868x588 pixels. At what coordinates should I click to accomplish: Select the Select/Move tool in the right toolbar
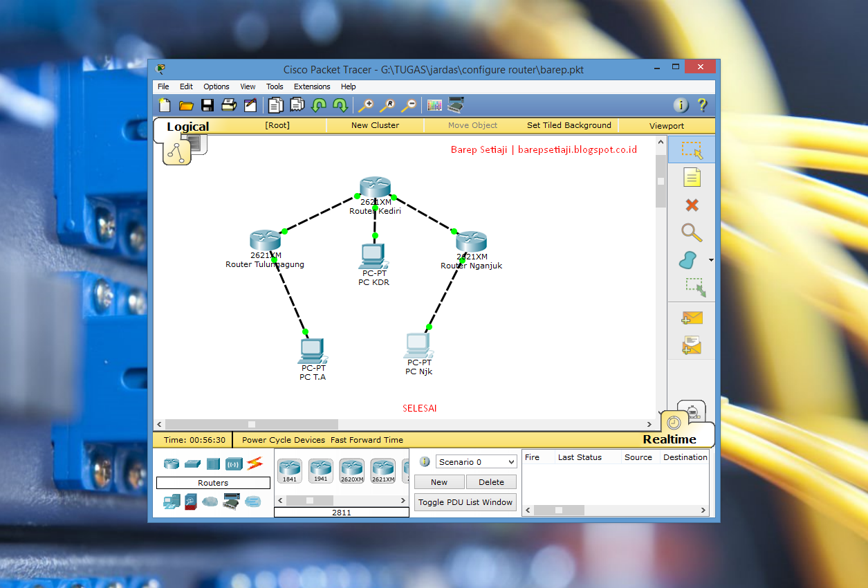click(690, 149)
